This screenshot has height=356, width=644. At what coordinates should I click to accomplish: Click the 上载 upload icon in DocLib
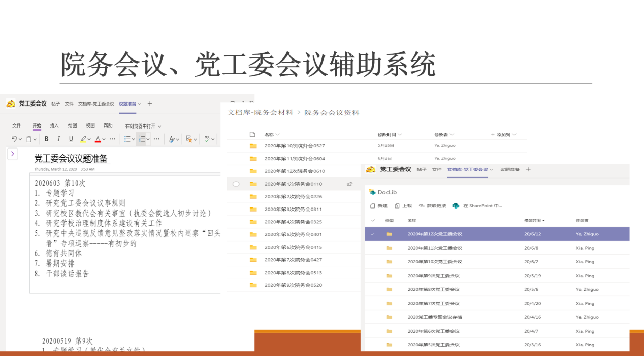pyautogui.click(x=397, y=206)
